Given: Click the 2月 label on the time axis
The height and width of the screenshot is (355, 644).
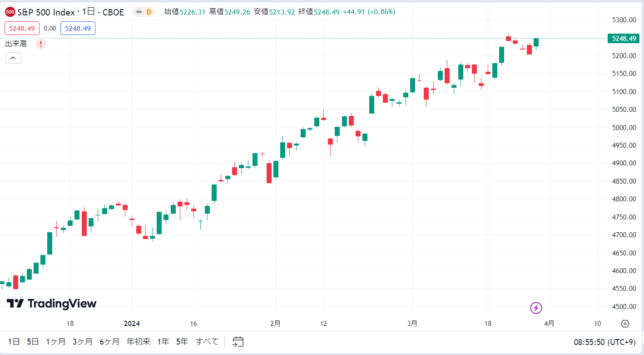Looking at the screenshot, I should [x=275, y=324].
